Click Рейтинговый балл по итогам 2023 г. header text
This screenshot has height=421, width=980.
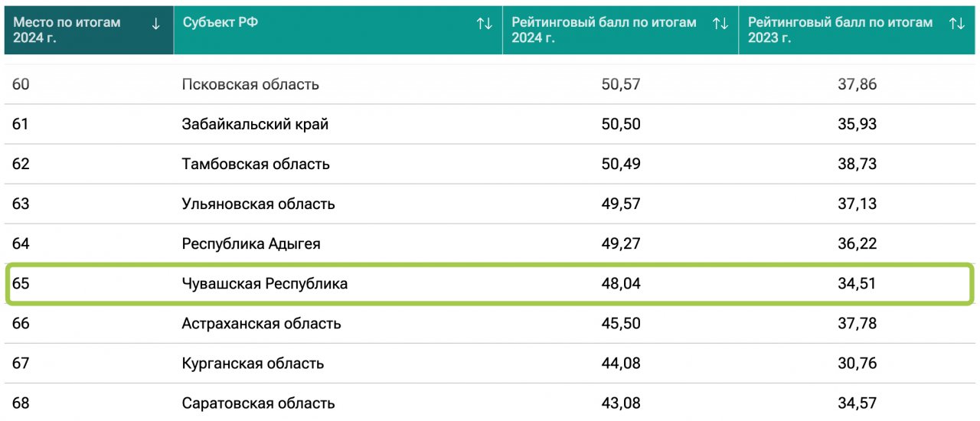coord(840,30)
